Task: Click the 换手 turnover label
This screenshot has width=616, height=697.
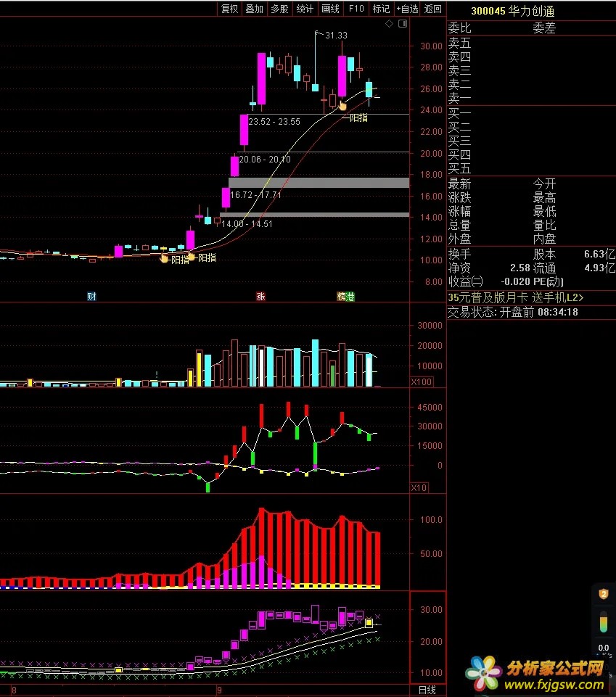Action: 459,255
